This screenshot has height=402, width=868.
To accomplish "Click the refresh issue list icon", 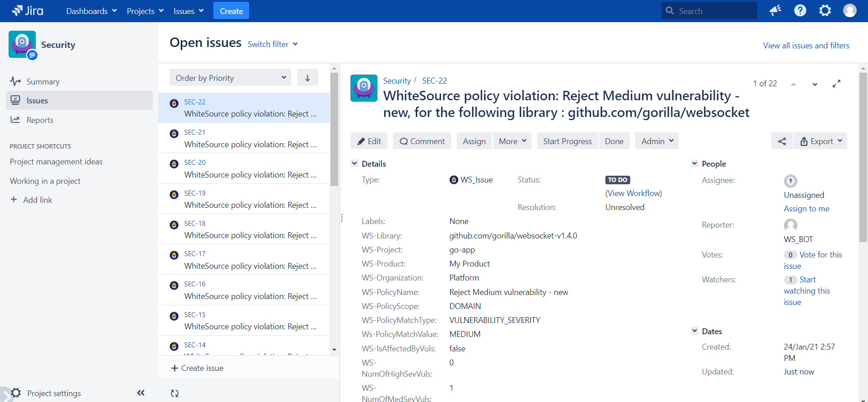I will pos(175,393).
